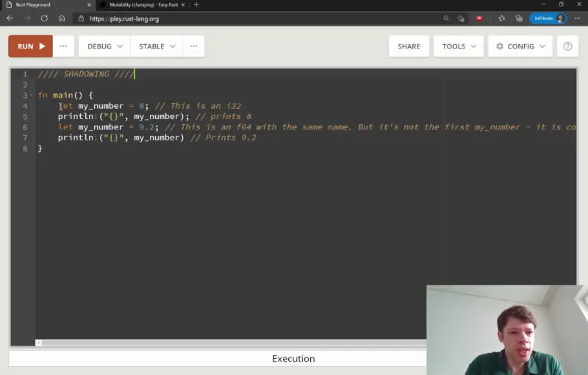The width and height of the screenshot is (588, 375).
Task: Click the Execution panel header
Action: click(293, 359)
